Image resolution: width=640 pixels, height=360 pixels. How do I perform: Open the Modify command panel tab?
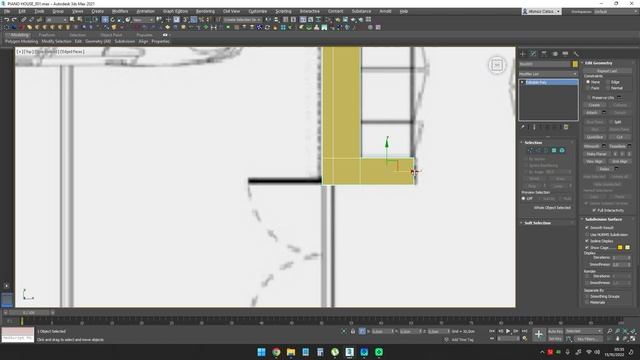pos(533,53)
